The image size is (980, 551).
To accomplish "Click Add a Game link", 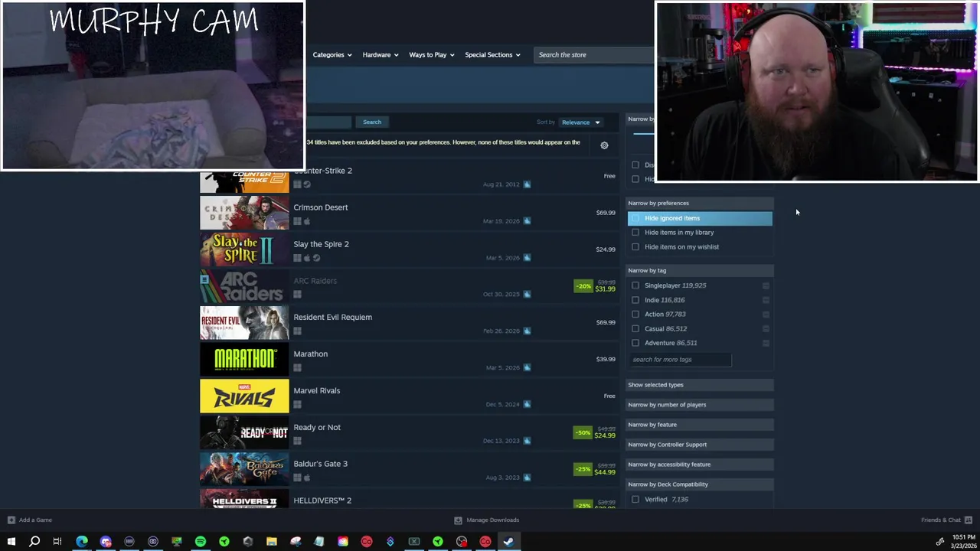I will [x=35, y=520].
